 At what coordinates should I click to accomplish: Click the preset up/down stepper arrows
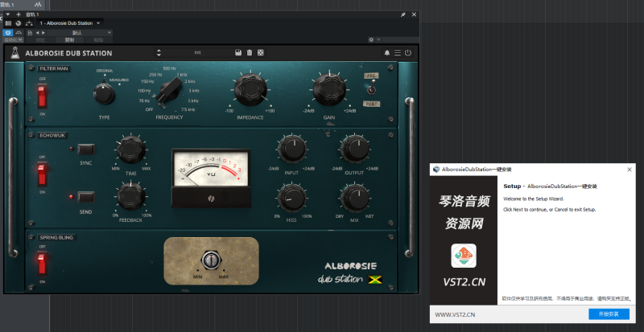pyautogui.click(x=159, y=53)
